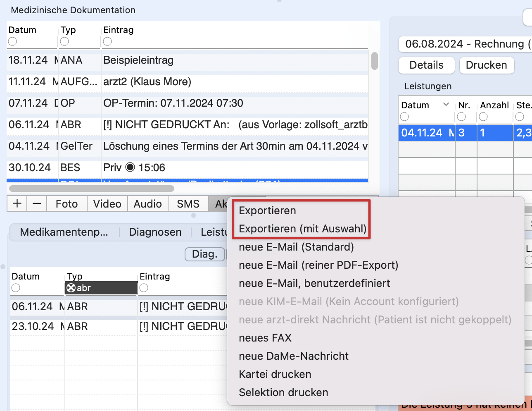Image resolution: width=532 pixels, height=411 pixels.
Task: Click Typ column header in lower table
Action: click(75, 276)
